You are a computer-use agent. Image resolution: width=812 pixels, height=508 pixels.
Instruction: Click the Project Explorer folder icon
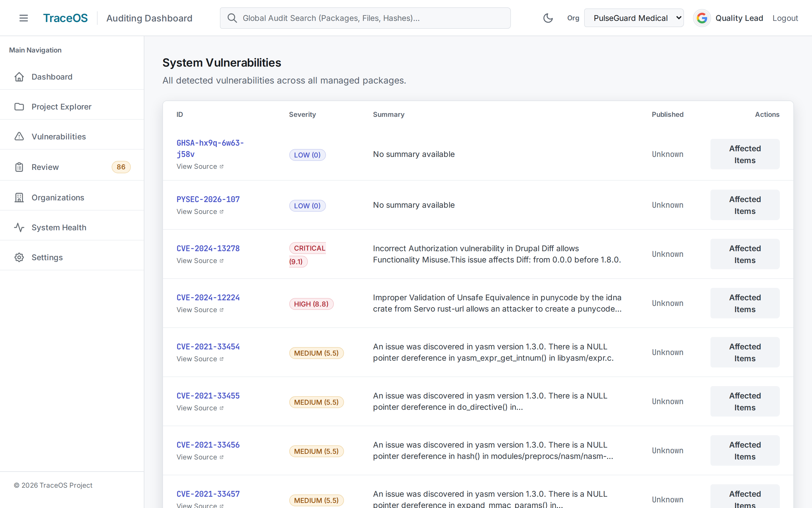(x=19, y=107)
